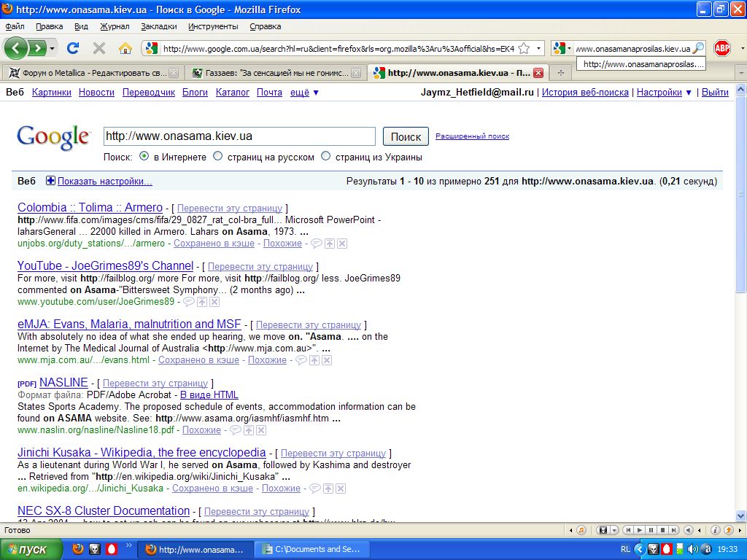This screenshot has height=560, width=747.
Task: Expand the "ещё" dropdown in Google bar
Action: tap(304, 93)
